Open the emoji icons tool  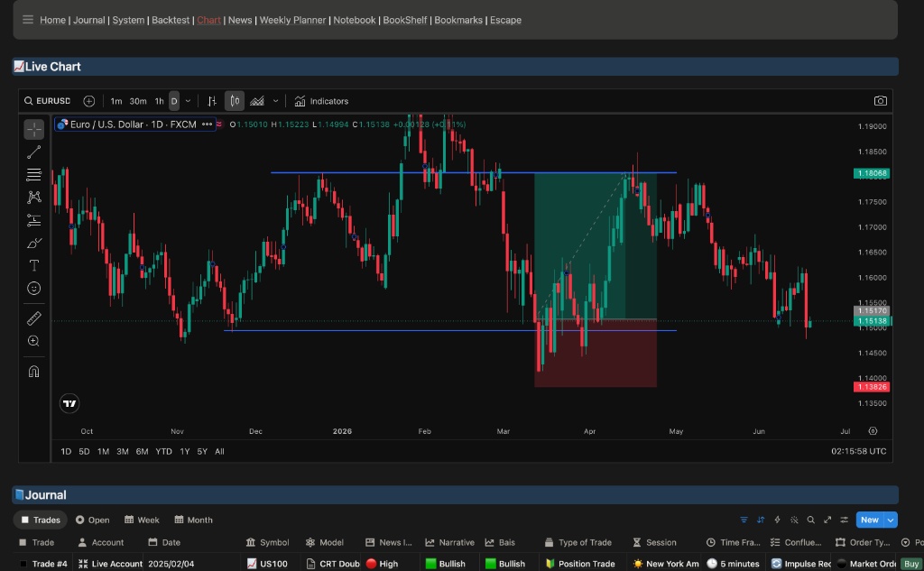34,288
